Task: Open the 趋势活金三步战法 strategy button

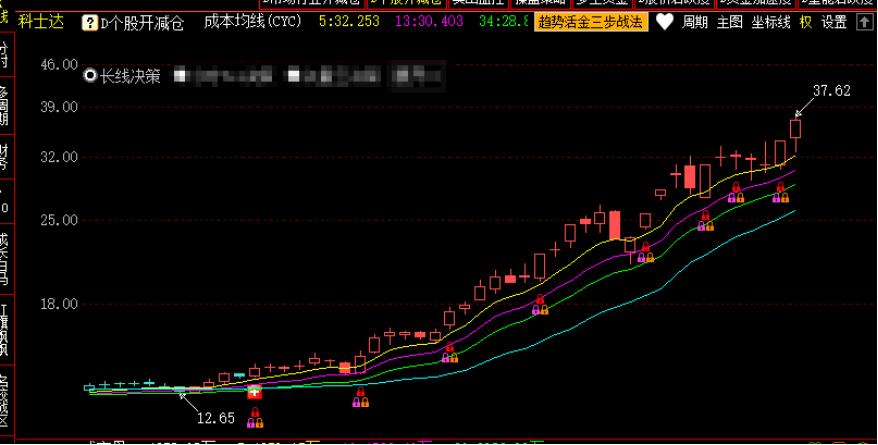Action: [591, 22]
